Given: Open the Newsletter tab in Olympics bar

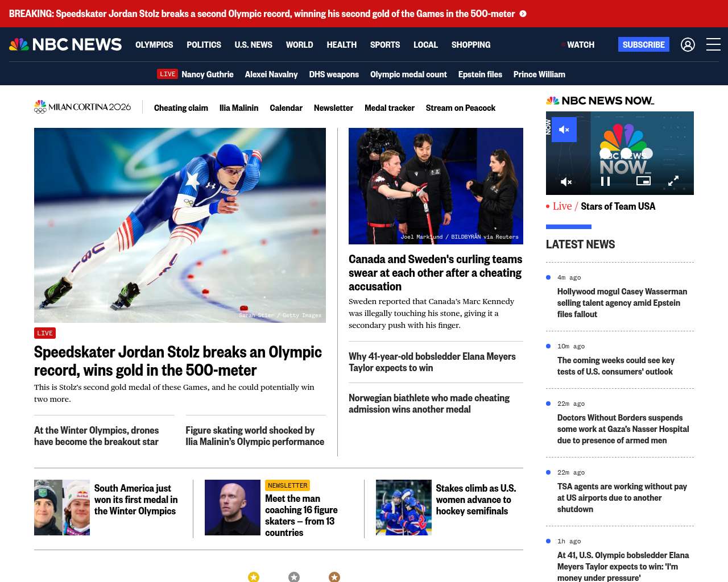Looking at the screenshot, I should pos(333,107).
